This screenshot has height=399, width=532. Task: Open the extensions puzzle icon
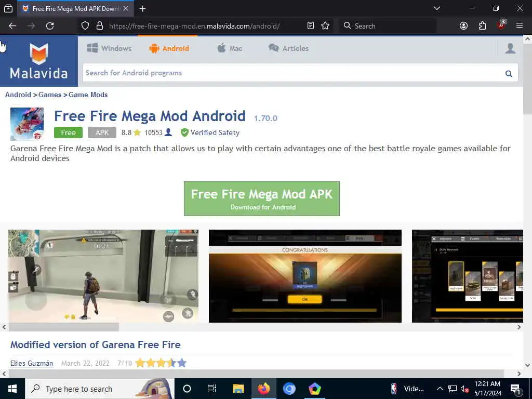[x=482, y=26]
